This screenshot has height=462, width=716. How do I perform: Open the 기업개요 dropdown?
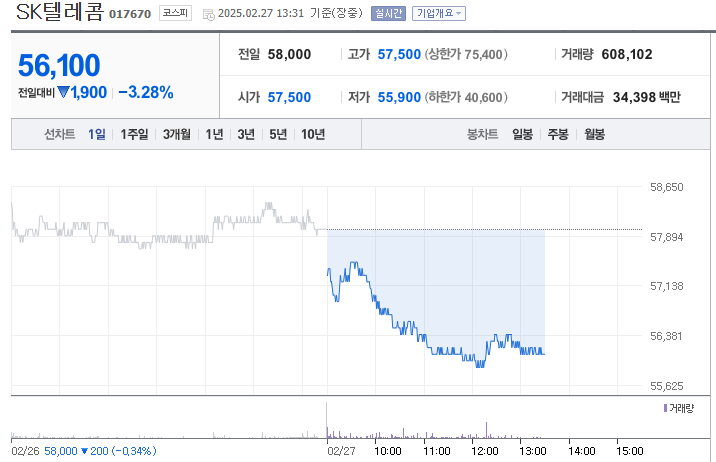click(439, 13)
